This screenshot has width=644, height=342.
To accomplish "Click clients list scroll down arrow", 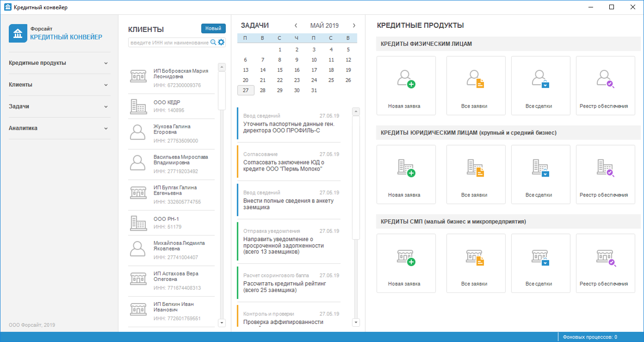I will click(x=221, y=323).
